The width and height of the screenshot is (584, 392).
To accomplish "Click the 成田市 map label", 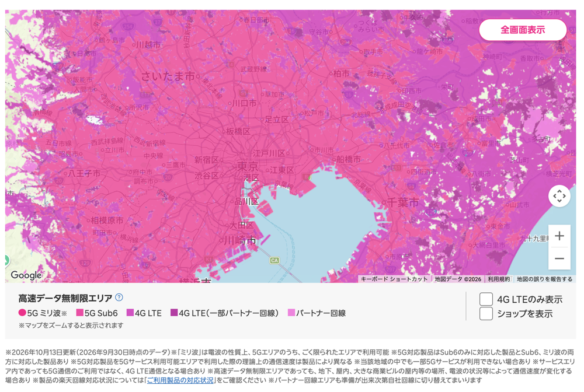I will pyautogui.click(x=482, y=119).
